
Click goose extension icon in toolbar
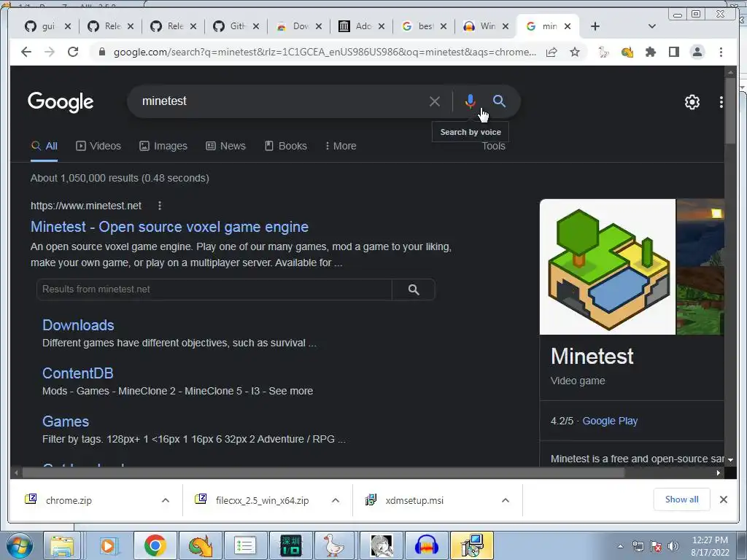click(603, 52)
